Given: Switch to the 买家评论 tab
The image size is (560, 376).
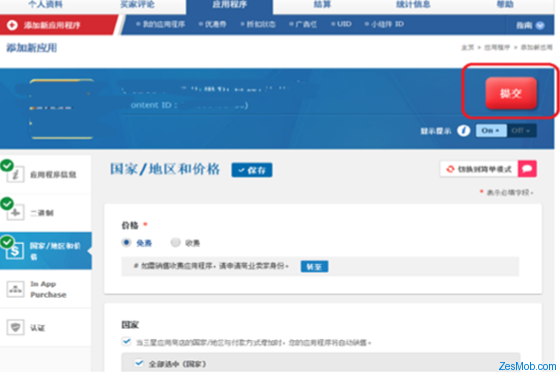Looking at the screenshot, I should 138,5.
